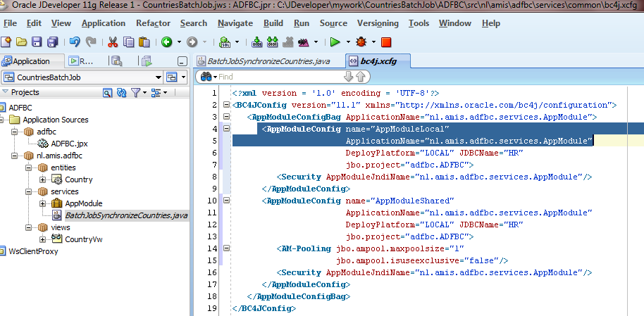Toggle the fold marker at line 10

pos(226,201)
